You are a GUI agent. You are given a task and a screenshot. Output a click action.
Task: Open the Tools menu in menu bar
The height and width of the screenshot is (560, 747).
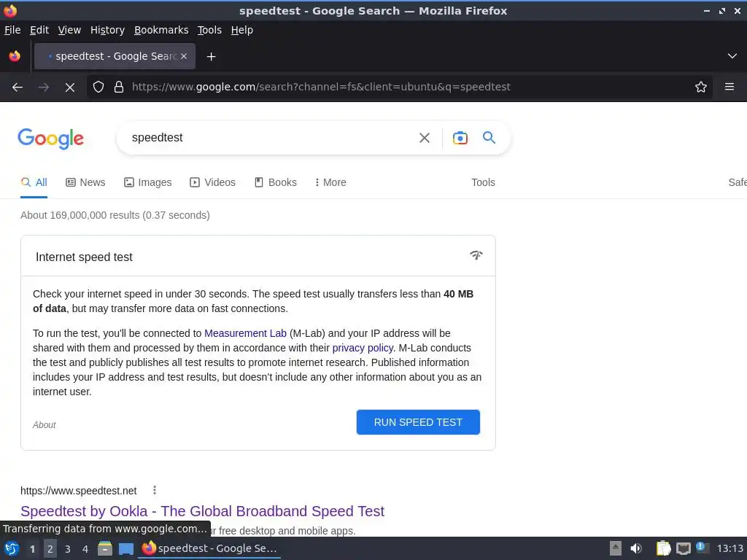click(209, 30)
